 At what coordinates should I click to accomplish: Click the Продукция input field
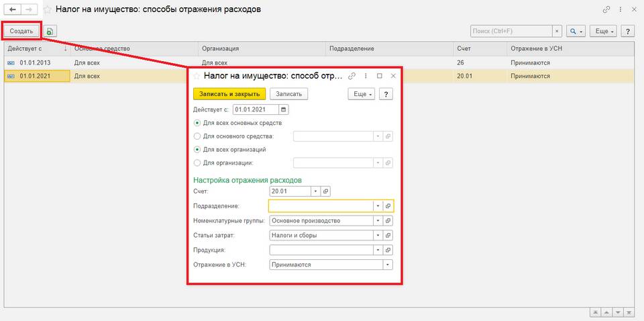point(321,250)
